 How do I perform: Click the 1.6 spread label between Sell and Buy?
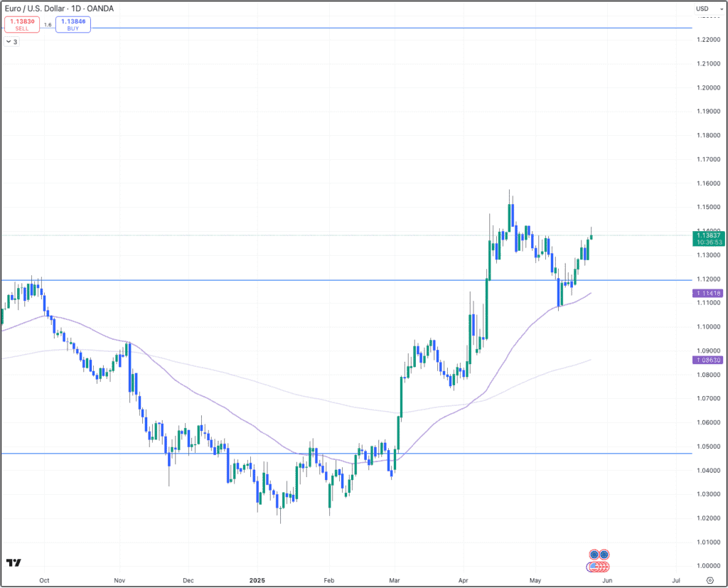[x=48, y=25]
